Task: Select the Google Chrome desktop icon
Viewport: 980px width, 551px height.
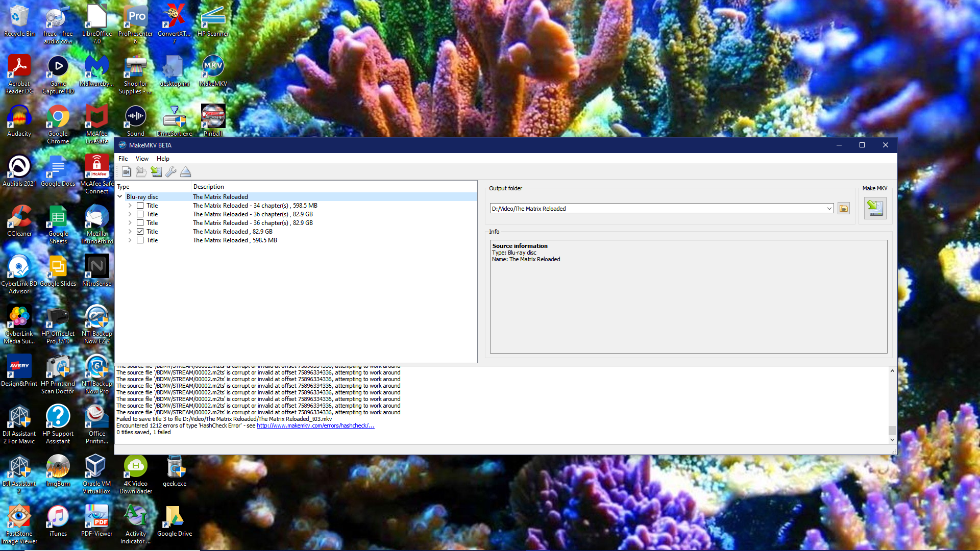Action: pyautogui.click(x=58, y=124)
